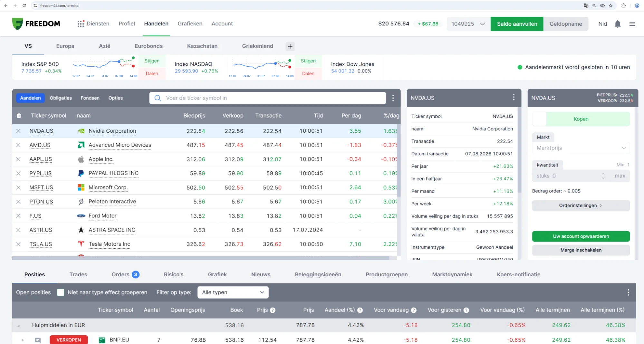Viewport: 644px width, 344px height.
Task: Expand the BNP.EU position row
Action: [23, 340]
